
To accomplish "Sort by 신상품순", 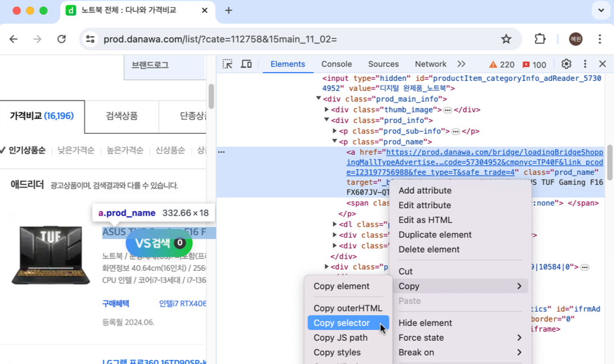I will point(170,151).
